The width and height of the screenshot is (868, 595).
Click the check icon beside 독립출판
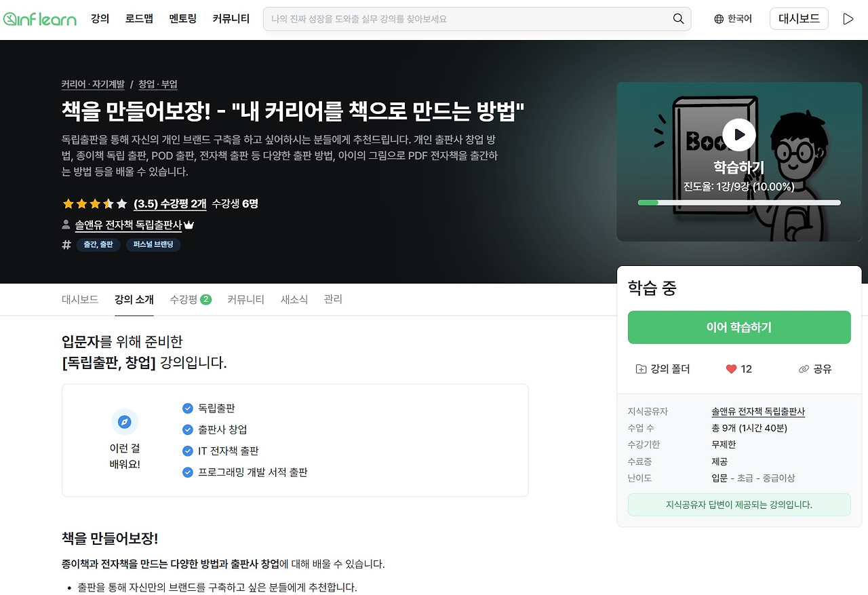[188, 408]
